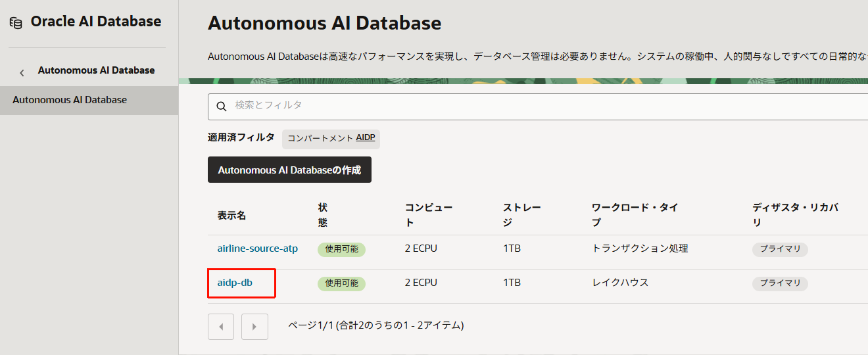The image size is (868, 355).
Task: Open the airline-source-atp database link
Action: tap(258, 248)
